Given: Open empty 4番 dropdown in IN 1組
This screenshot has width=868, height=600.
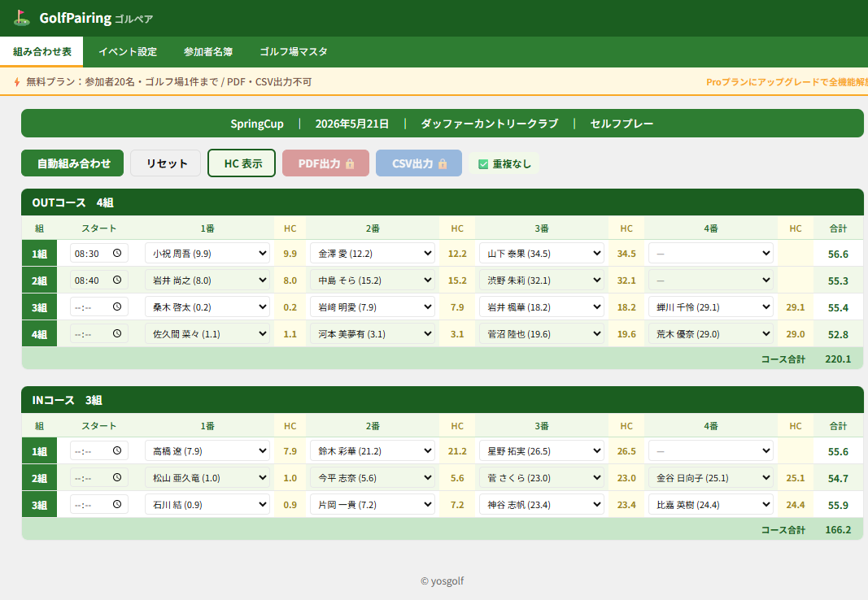Looking at the screenshot, I should (x=711, y=450).
